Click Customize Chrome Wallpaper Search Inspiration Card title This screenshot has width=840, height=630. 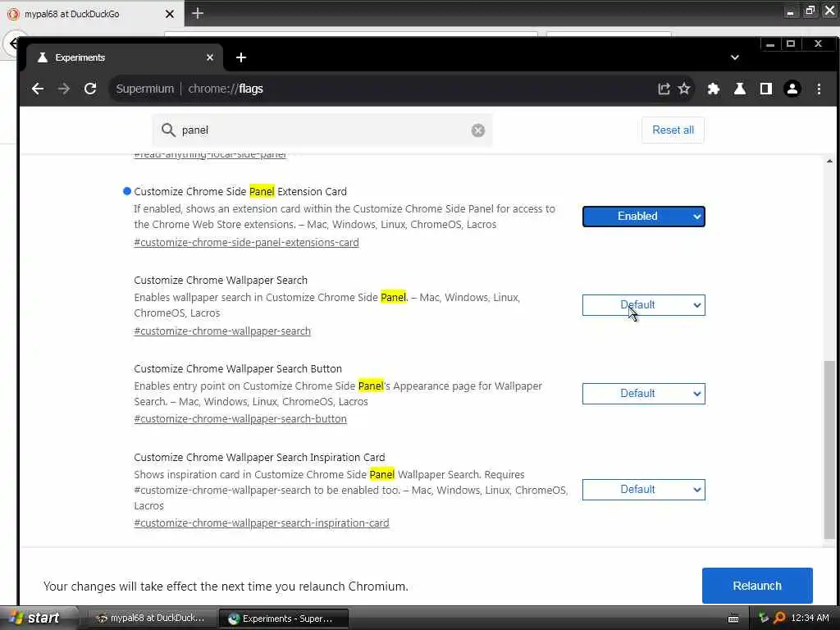(x=259, y=458)
